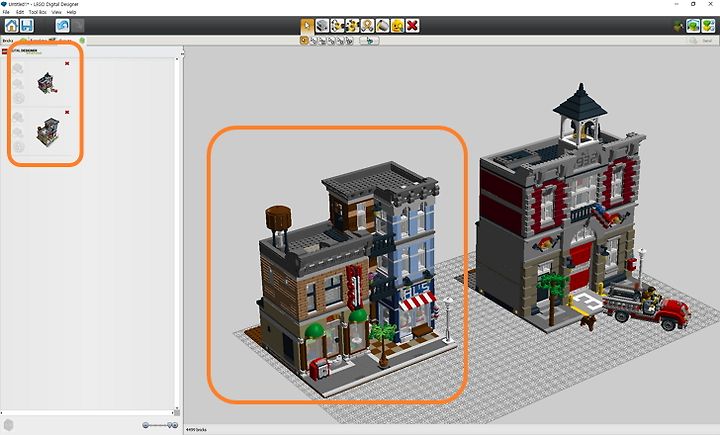Select the red fire truck model
This screenshot has width=720, height=435.
pyautogui.click(x=647, y=305)
